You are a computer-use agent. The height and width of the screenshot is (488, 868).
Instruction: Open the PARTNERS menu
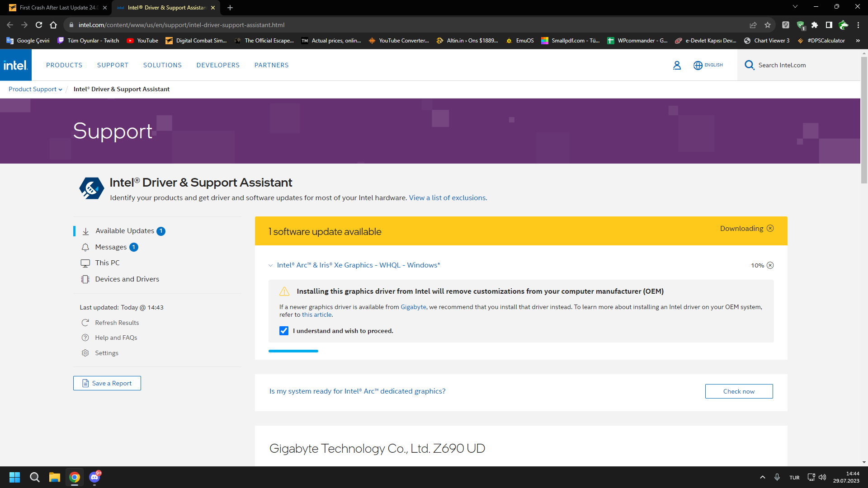[x=271, y=65]
